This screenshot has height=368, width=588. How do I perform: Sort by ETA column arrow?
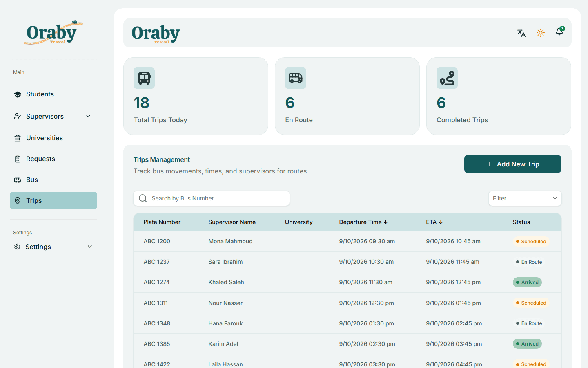441,222
